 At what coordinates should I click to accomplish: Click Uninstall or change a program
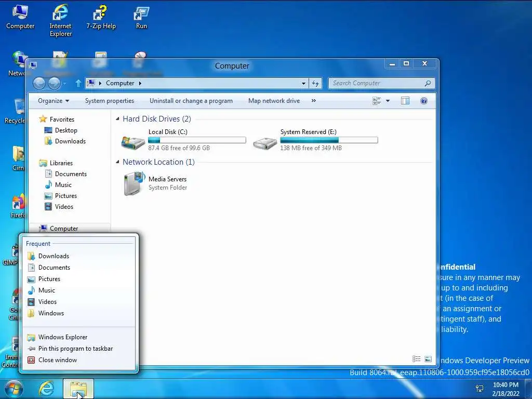(191, 101)
